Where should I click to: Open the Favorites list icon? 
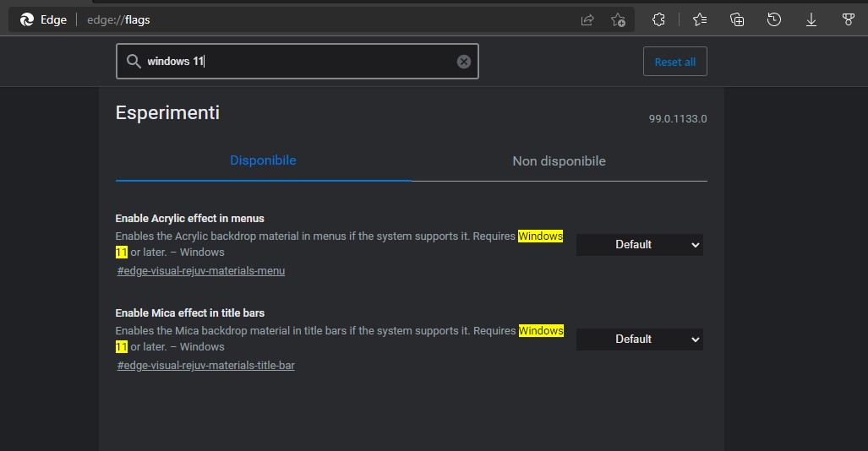pos(700,20)
